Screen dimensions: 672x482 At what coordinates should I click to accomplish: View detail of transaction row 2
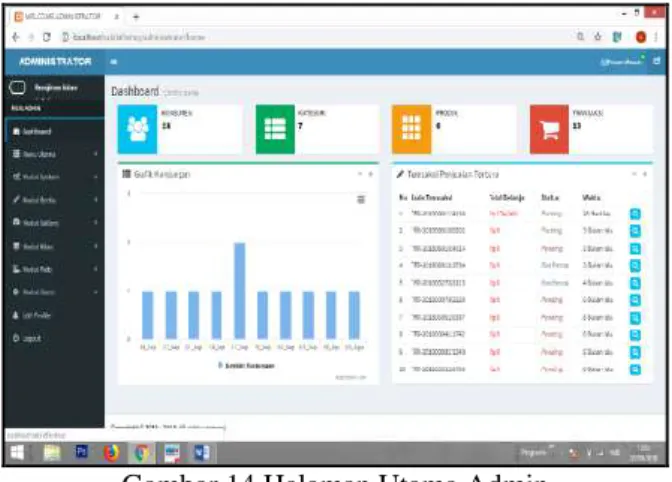click(635, 231)
